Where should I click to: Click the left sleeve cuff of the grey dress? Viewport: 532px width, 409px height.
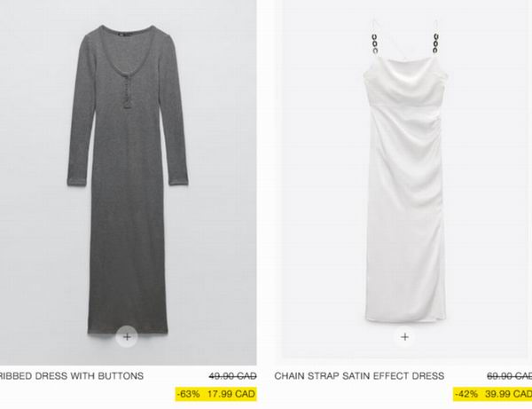tap(77, 181)
